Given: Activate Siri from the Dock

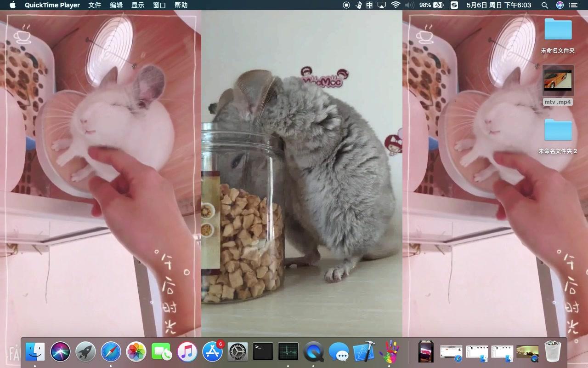Looking at the screenshot, I should [60, 352].
